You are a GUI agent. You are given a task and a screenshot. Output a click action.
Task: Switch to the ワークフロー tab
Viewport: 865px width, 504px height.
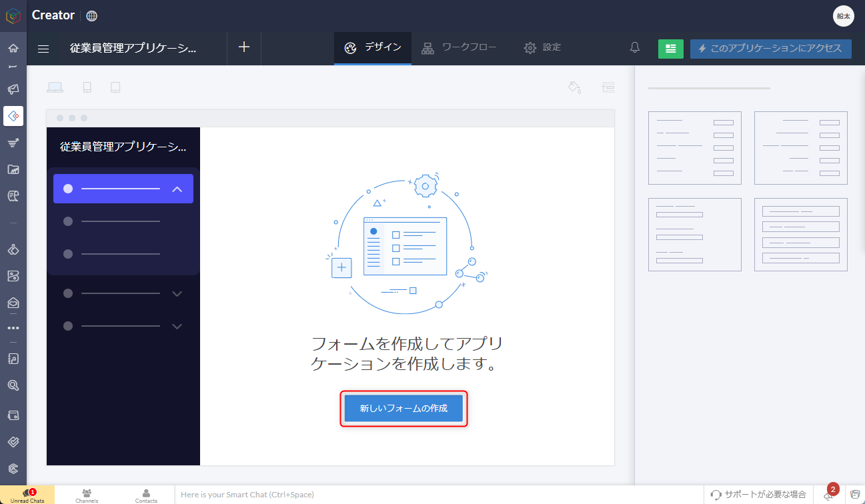click(x=459, y=48)
